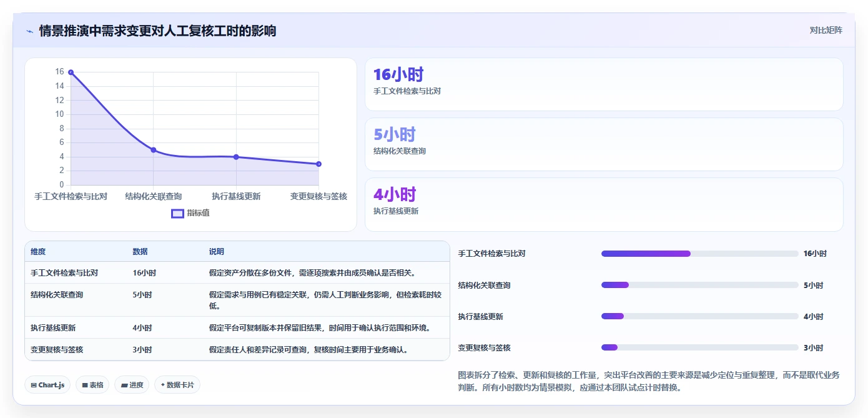Viewport: 868px width, 418px height.
Task: Click chart data point for 结构化关联查询
Action: tap(154, 150)
